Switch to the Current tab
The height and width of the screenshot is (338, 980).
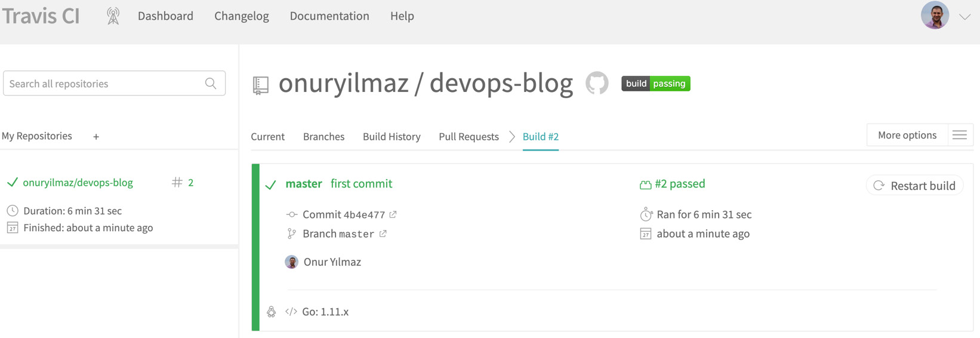point(268,137)
